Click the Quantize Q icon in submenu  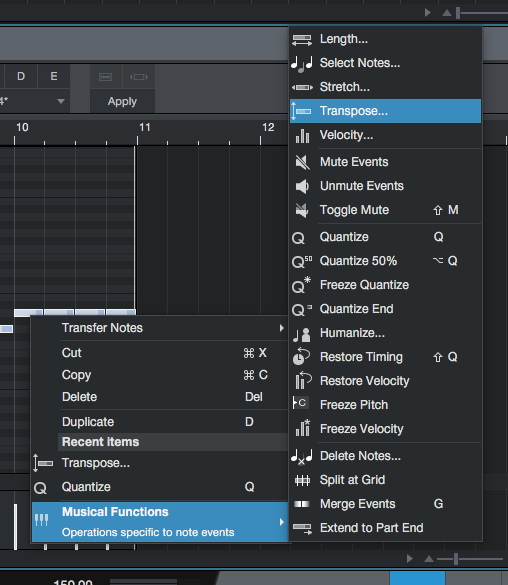(298, 238)
